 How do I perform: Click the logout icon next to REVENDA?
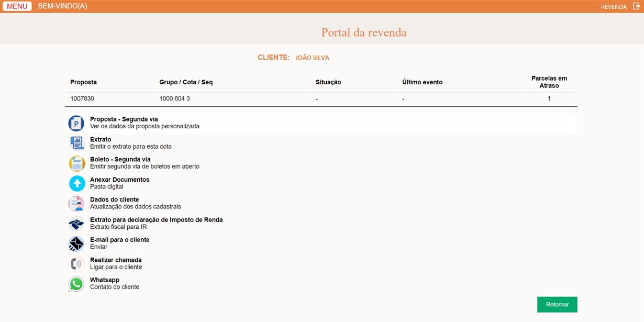point(636,6)
